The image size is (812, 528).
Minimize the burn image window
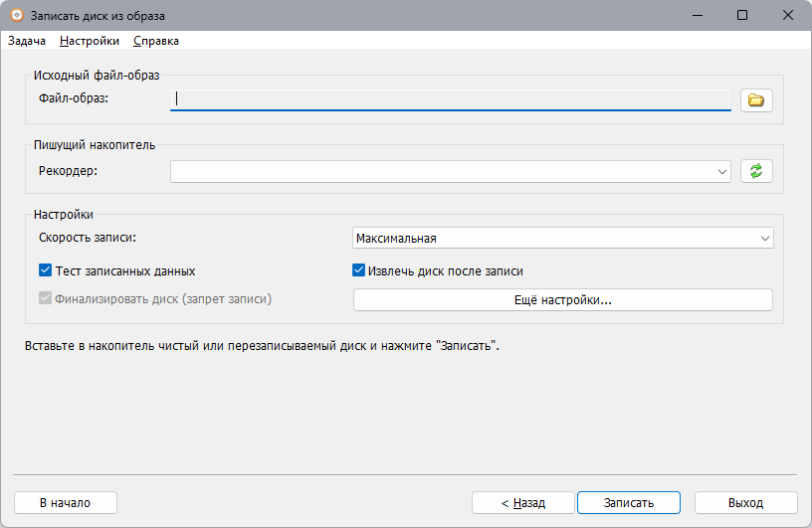(x=696, y=16)
